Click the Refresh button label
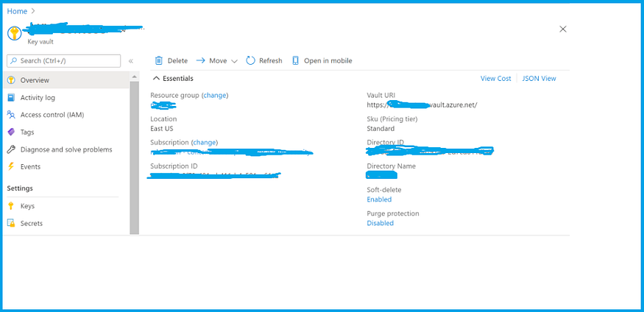The image size is (644, 312). [x=271, y=61]
